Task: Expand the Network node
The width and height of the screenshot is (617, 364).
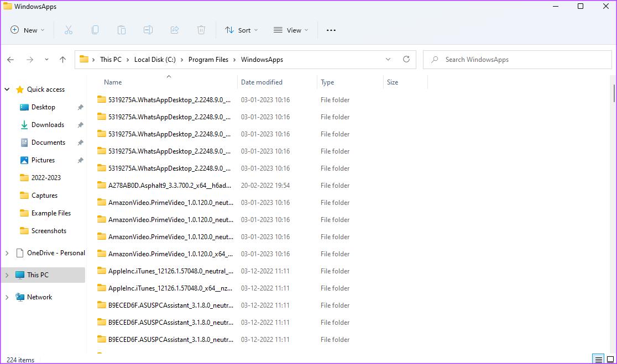Action: pyautogui.click(x=7, y=297)
